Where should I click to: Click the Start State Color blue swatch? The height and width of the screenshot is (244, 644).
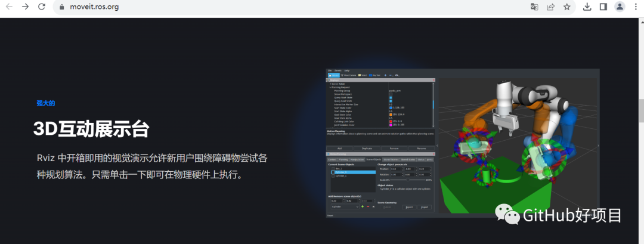click(x=391, y=107)
